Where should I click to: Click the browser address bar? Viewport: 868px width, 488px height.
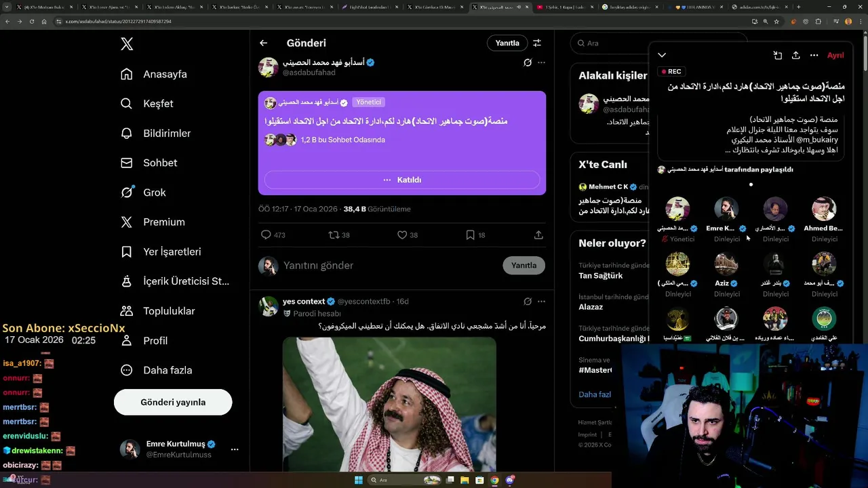400,21
